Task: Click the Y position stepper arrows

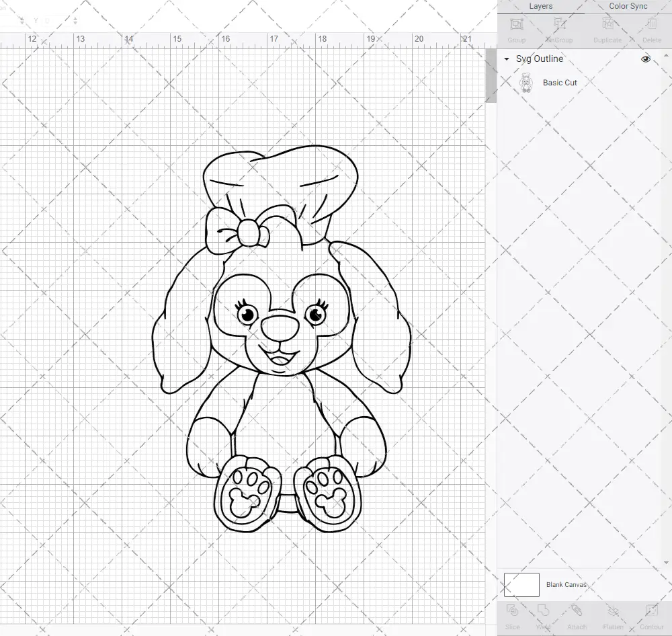Action: pos(75,20)
